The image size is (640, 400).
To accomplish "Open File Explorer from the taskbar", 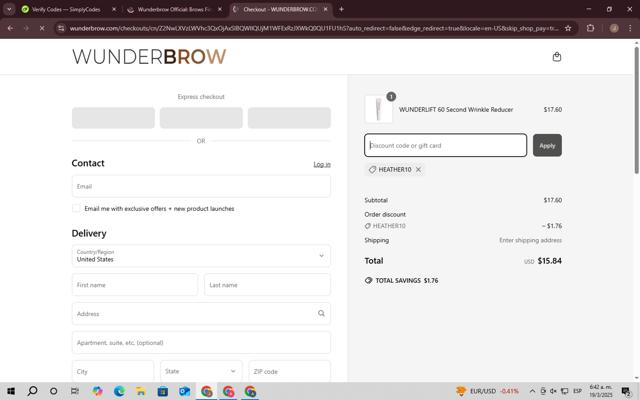I will point(141,391).
